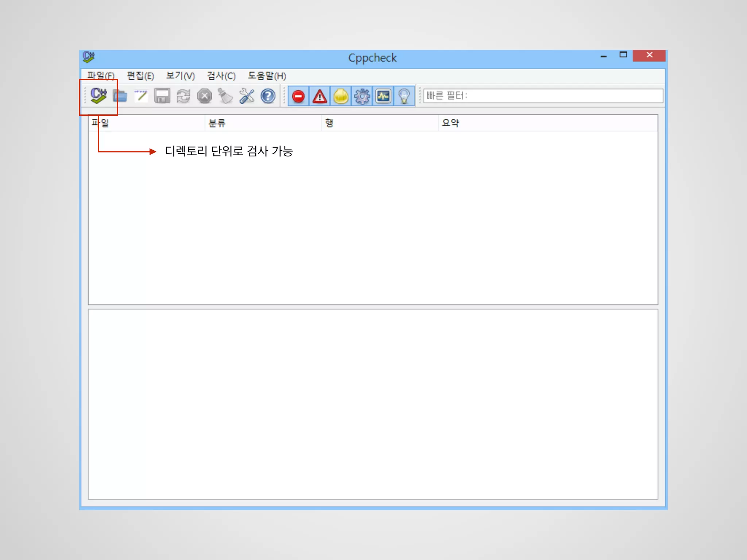Open the folder icon in toolbar

point(120,96)
